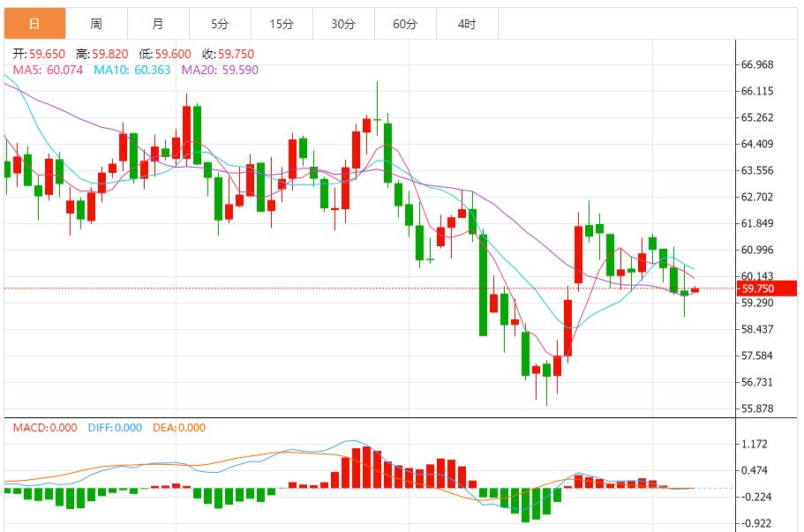Image resolution: width=804 pixels, height=532 pixels.
Task: Click the MA10 indicator label
Action: point(133,70)
